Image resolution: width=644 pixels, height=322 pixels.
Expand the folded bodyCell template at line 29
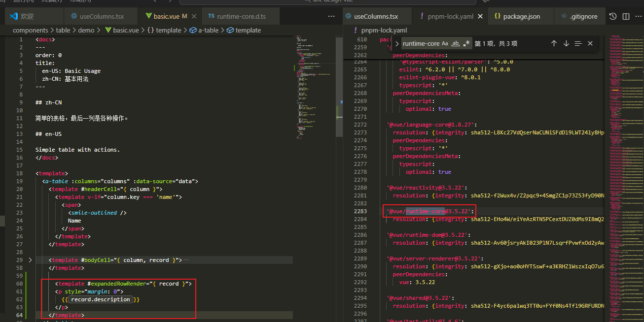point(30,260)
